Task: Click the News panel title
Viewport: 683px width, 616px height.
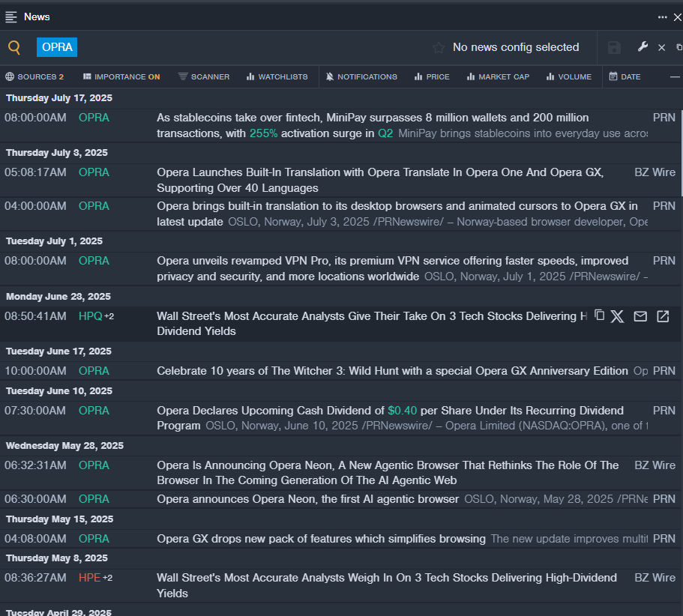Action: (x=37, y=17)
